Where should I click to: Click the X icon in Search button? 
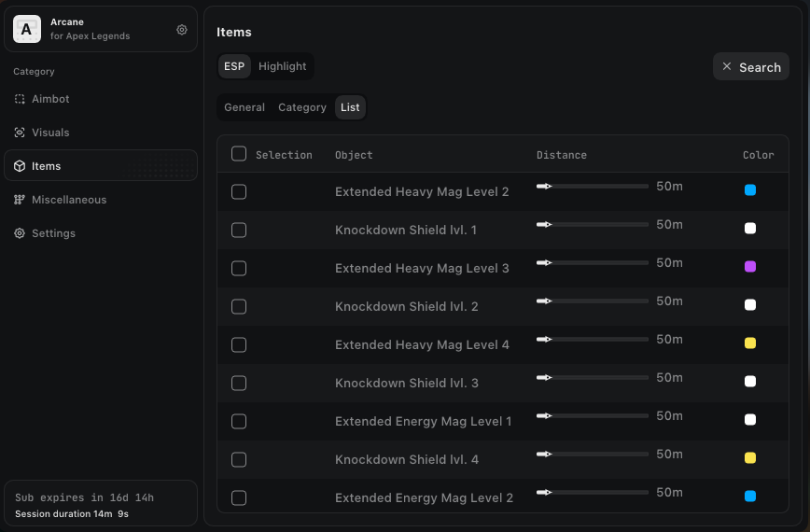727,67
